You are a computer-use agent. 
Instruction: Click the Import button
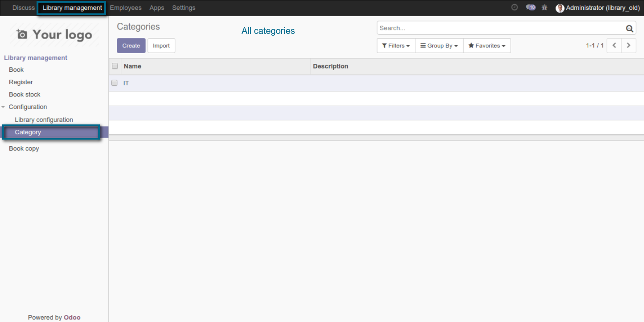click(x=161, y=45)
